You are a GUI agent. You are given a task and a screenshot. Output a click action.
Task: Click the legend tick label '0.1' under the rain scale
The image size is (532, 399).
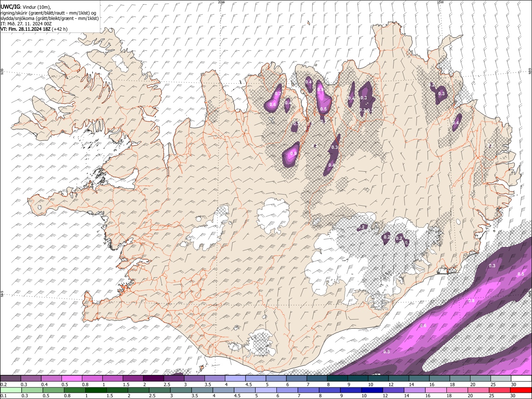coord(3,396)
